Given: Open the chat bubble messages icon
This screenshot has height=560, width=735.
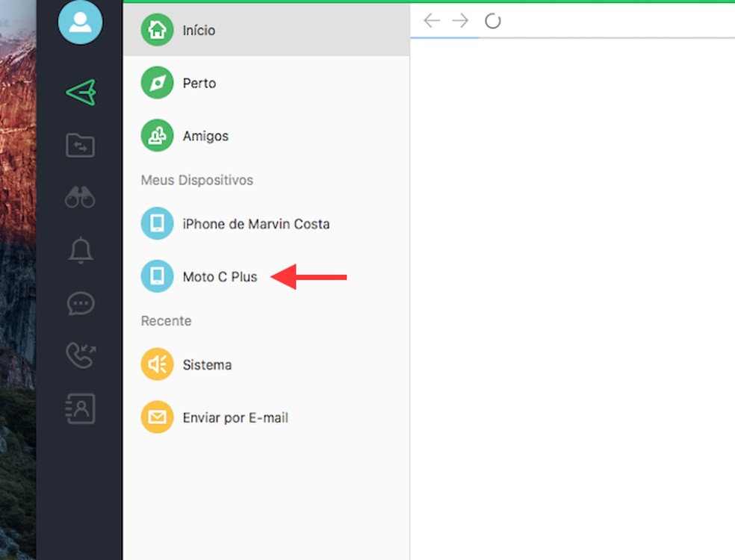Looking at the screenshot, I should [80, 303].
